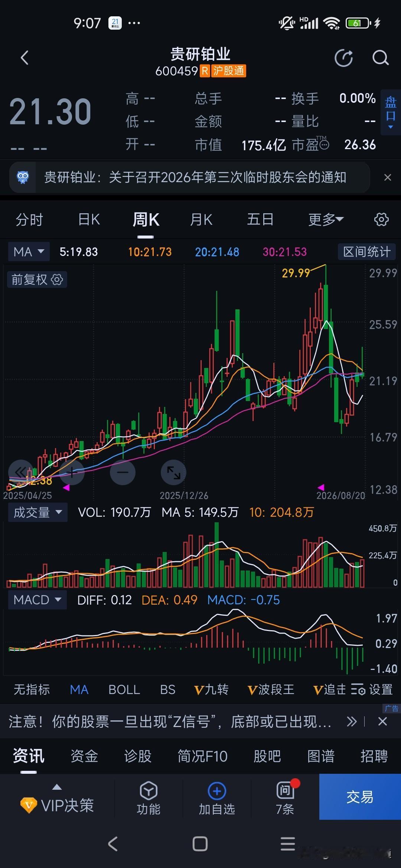Switch to the 五日 chart tab
The height and width of the screenshot is (868, 401).
coord(260,220)
